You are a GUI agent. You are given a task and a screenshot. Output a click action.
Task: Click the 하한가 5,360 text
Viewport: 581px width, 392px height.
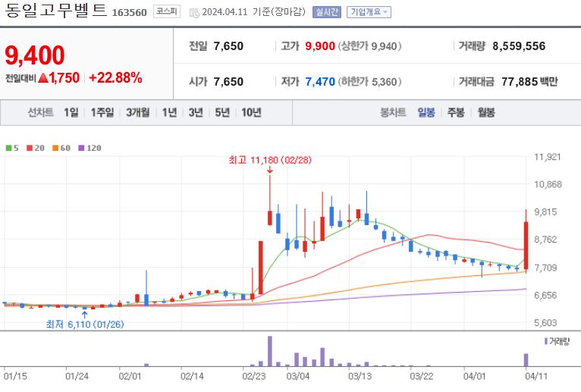tap(369, 82)
